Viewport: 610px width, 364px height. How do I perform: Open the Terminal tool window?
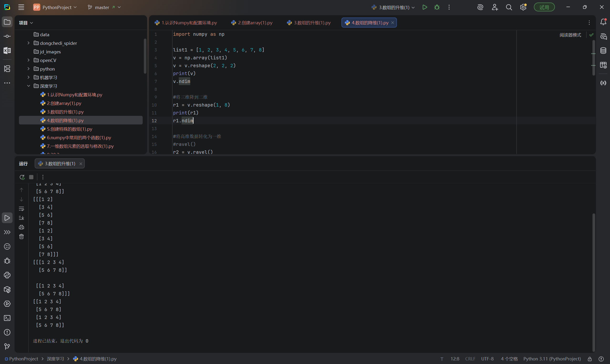7,318
